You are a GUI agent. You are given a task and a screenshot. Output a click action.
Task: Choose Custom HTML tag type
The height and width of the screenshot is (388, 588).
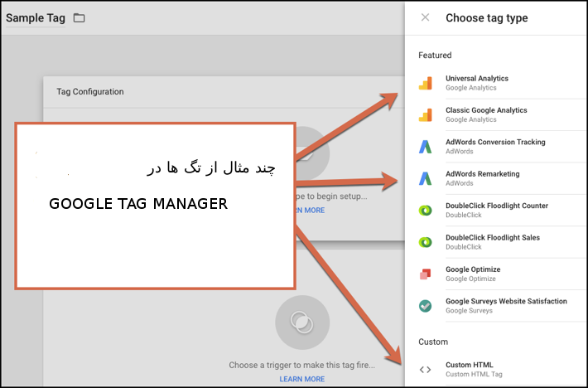tap(496, 370)
